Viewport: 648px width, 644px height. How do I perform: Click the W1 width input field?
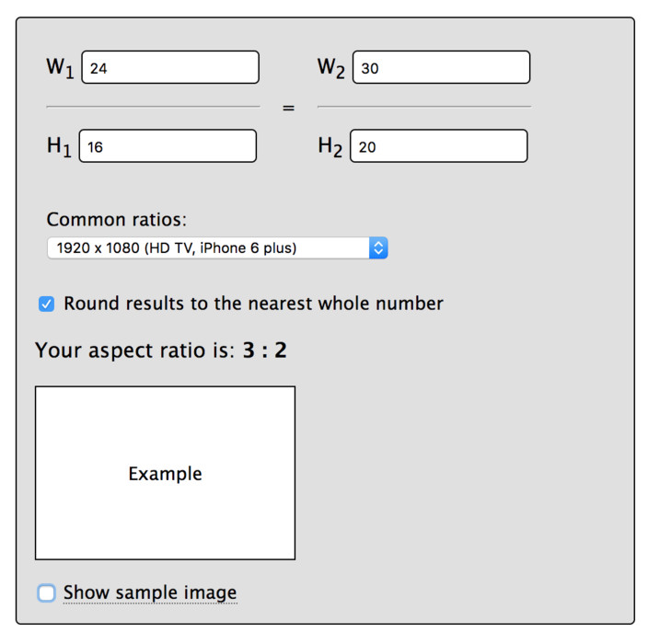(x=170, y=67)
